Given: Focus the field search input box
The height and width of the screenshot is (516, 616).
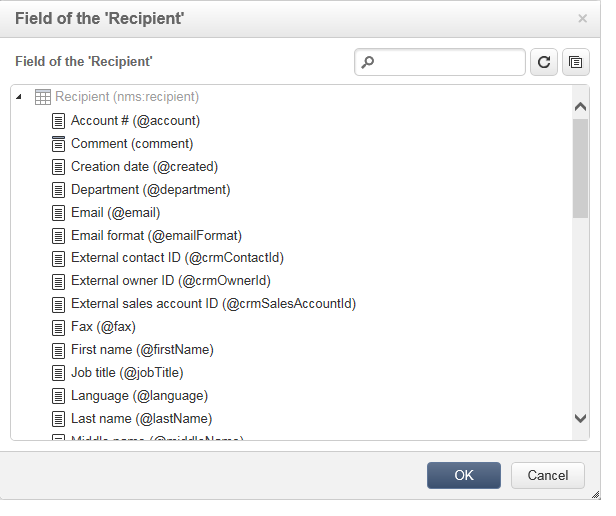Looking at the screenshot, I should (x=440, y=62).
